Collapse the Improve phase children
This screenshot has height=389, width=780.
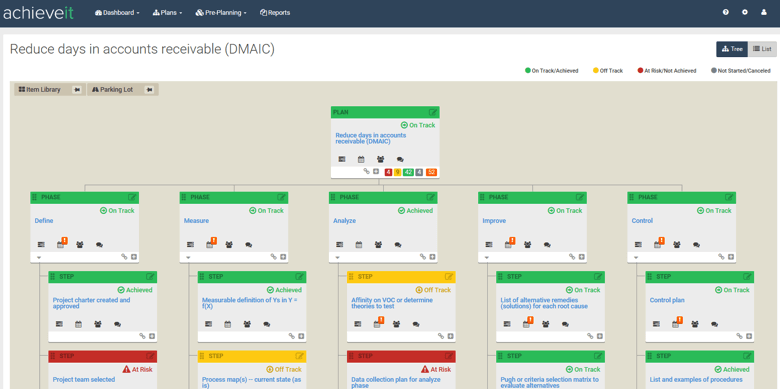click(x=487, y=258)
